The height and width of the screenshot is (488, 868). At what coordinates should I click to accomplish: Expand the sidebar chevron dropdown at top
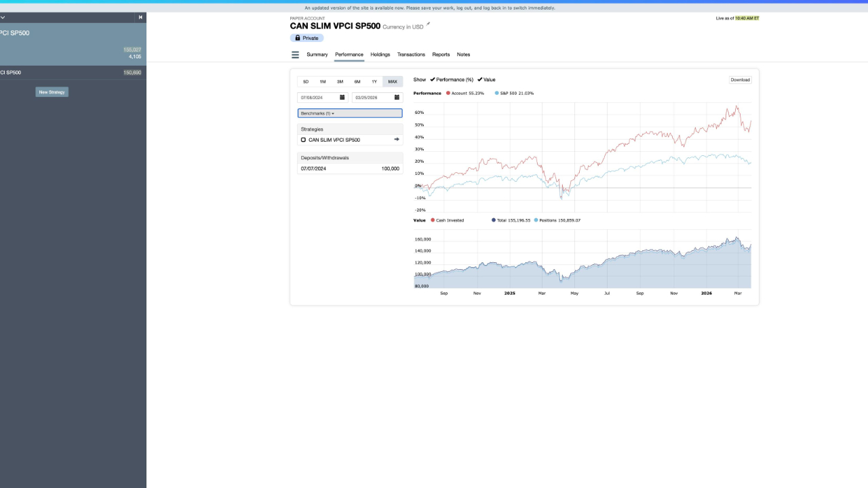coord(3,18)
